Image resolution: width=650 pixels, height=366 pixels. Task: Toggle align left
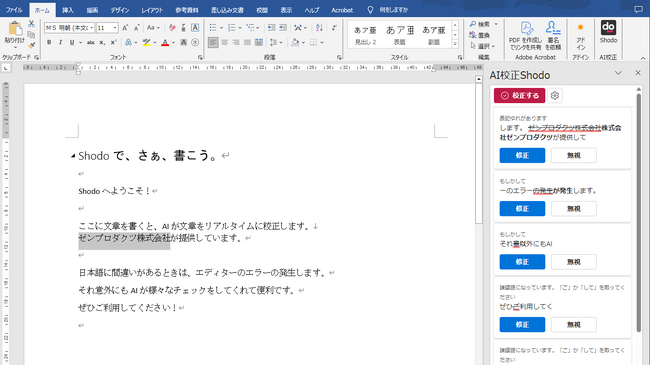click(x=213, y=42)
